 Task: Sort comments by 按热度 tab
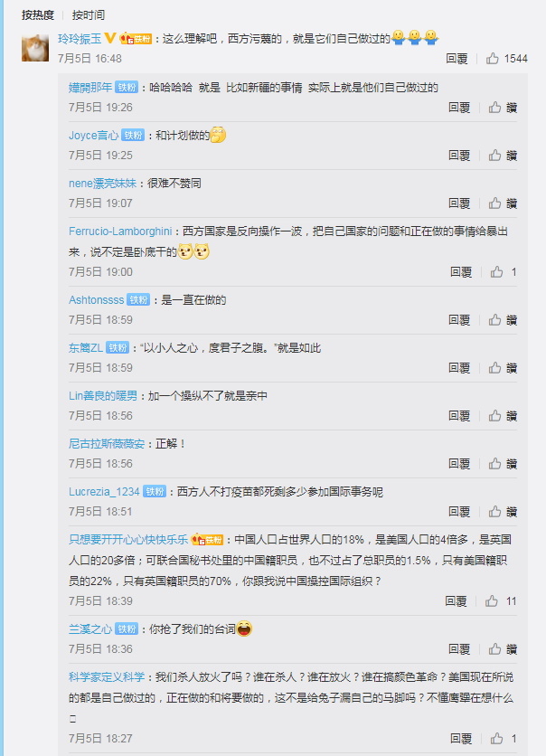38,15
